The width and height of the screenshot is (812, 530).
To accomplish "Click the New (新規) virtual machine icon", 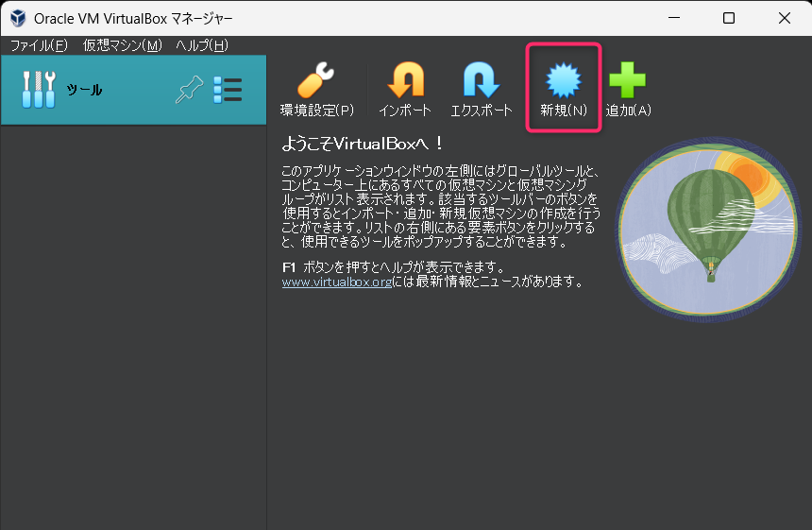I will (564, 83).
